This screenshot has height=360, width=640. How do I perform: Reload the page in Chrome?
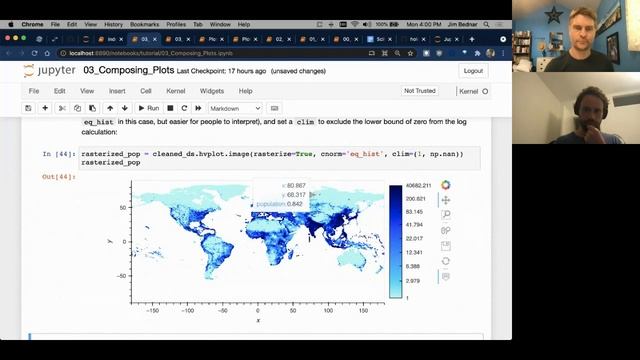pyautogui.click(x=34, y=53)
